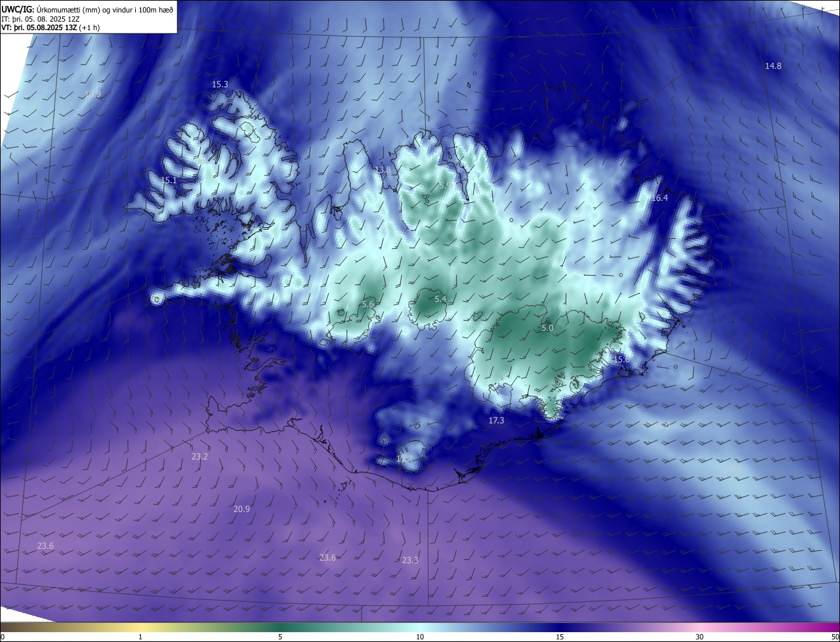Click the 0 tick on the color scale
The width and height of the screenshot is (840, 642).
3,637
